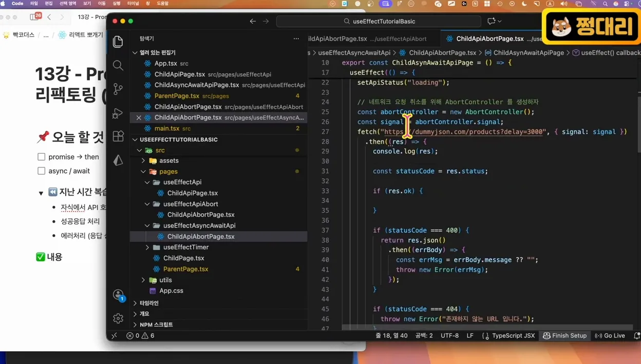Click the Finish Setup status button
641x364 pixels.
point(564,336)
